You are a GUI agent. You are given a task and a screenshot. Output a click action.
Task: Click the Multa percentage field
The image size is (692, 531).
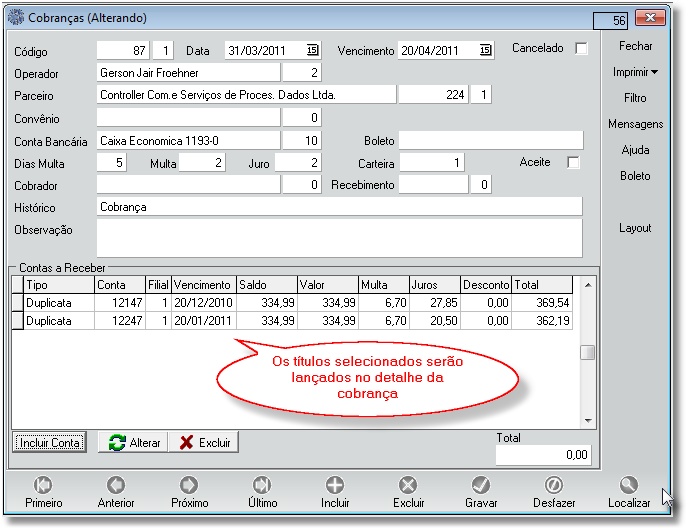(x=202, y=162)
